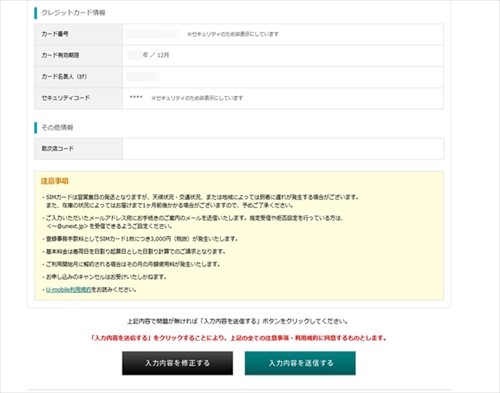Select the カード有効期限 row label
500x393 pixels.
pos(60,55)
